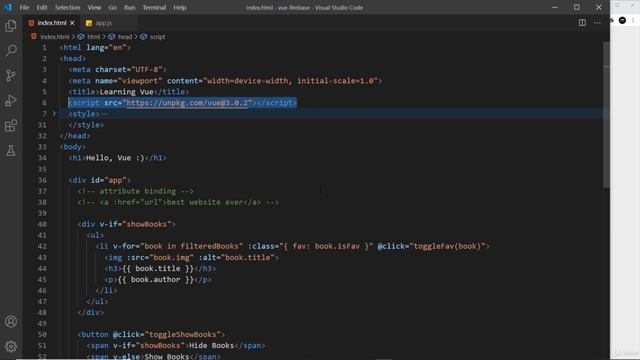Image resolution: width=640 pixels, height=360 pixels.
Task: Follow the unpkg.com vue script URL link
Action: pyautogui.click(x=187, y=103)
